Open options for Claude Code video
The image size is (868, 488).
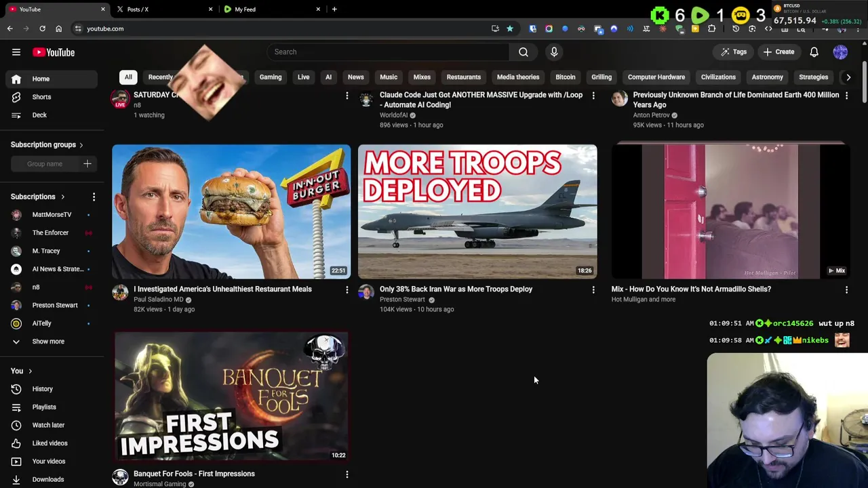point(593,96)
